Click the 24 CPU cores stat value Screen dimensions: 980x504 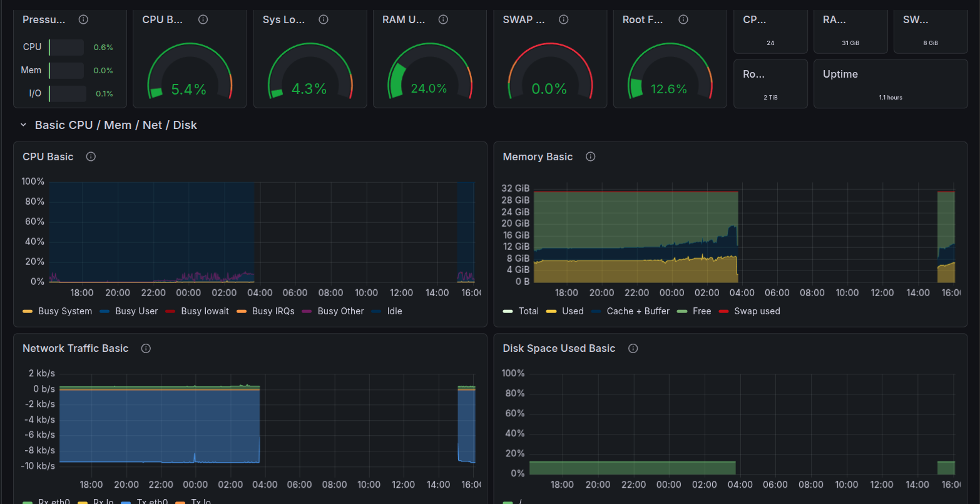click(x=770, y=43)
